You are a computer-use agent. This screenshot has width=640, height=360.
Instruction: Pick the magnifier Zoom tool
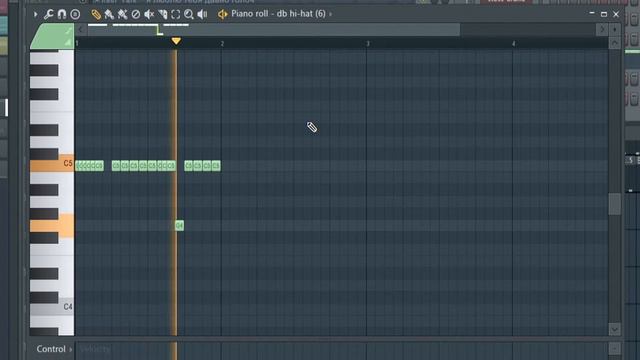click(x=189, y=14)
